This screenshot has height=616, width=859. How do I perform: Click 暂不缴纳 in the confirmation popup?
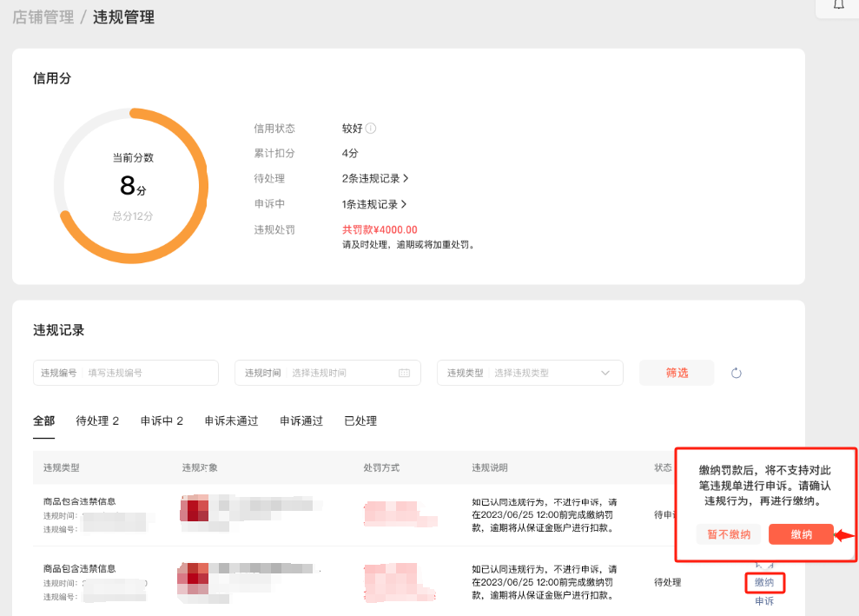(x=728, y=534)
